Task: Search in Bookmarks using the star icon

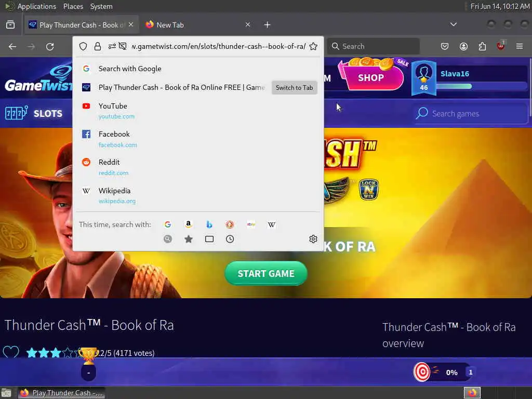Action: 188,239
